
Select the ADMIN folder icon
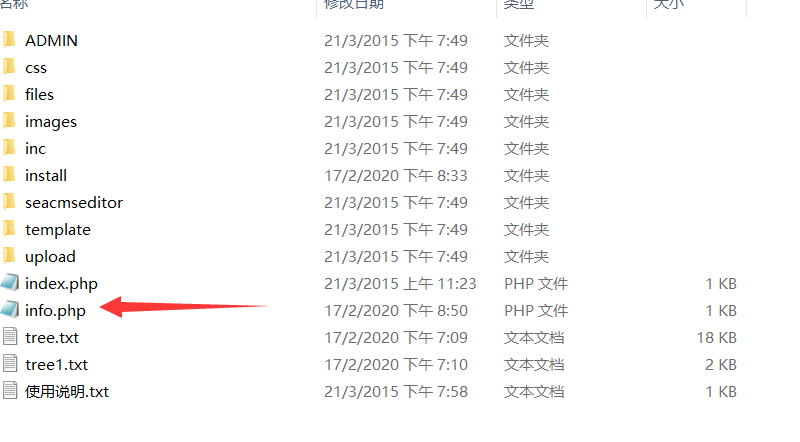click(x=9, y=40)
